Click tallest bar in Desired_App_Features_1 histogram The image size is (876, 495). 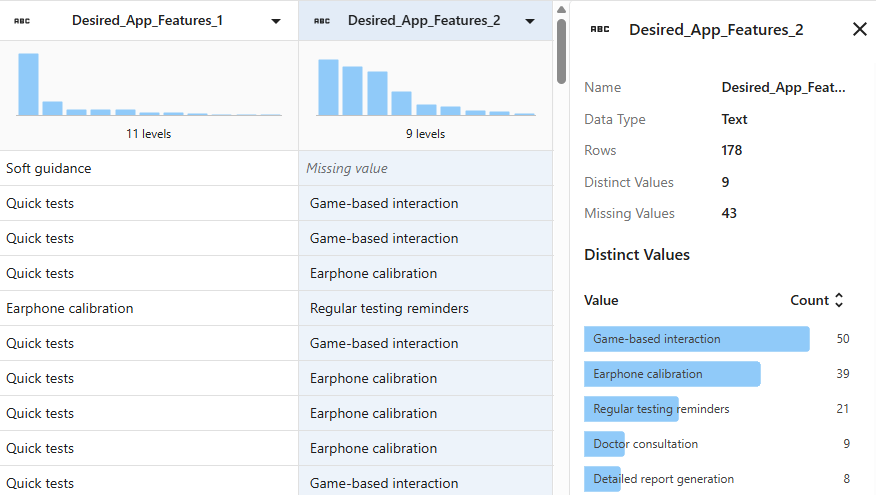(28, 84)
